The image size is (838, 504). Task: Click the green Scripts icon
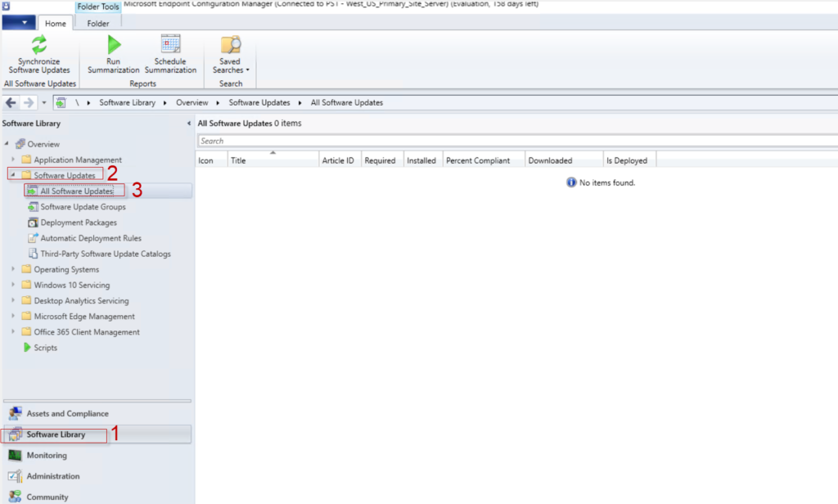click(x=27, y=348)
